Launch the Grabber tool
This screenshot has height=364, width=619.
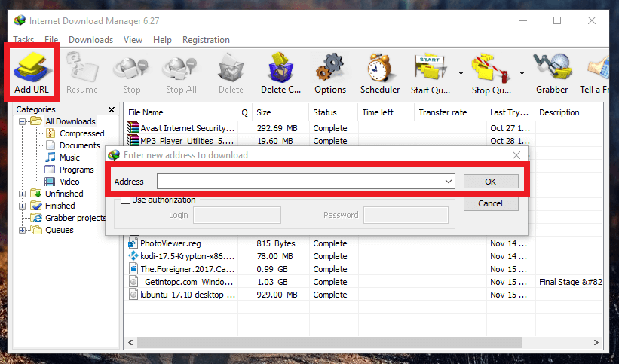(551, 68)
